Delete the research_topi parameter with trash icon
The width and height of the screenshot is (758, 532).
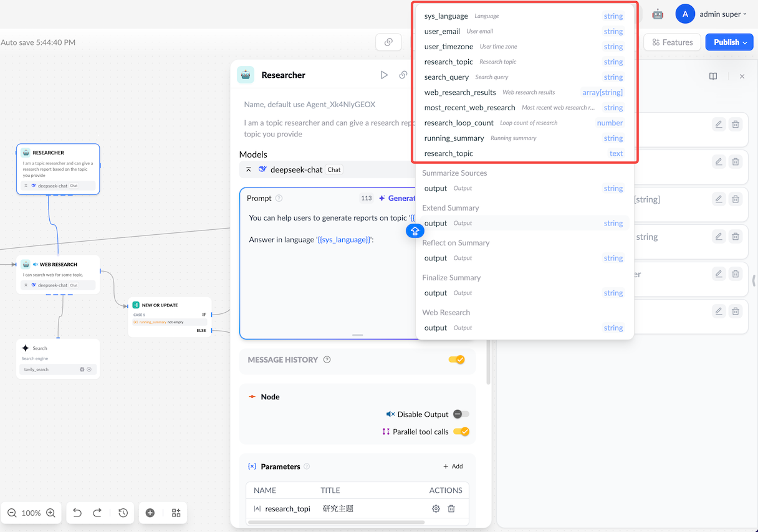pyautogui.click(x=452, y=508)
